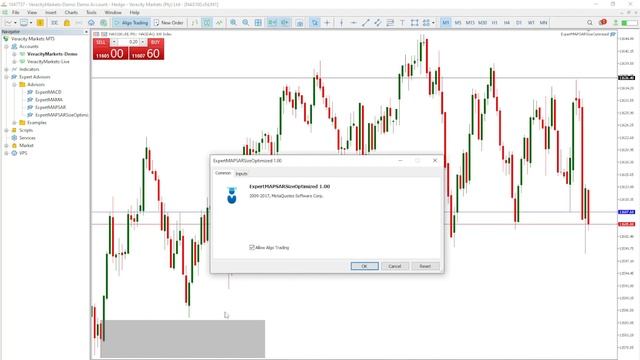The height and width of the screenshot is (360, 640).
Task: Take a chart screenshot with camera icon
Action: [x=300, y=23]
